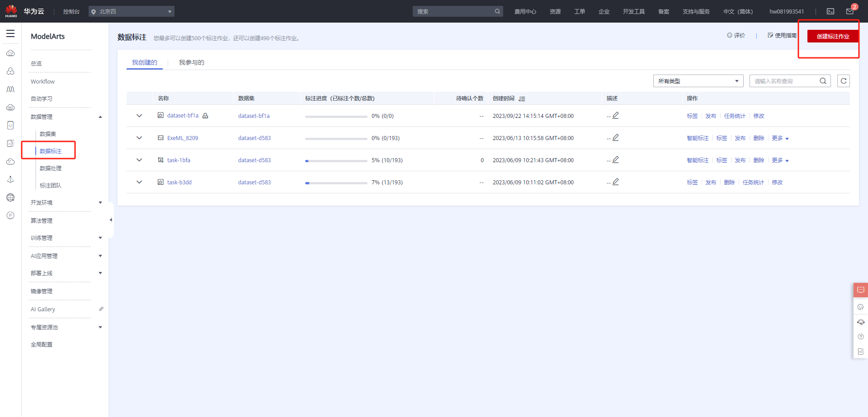Click the task-b3dd labeling progress bar
This screenshot has width=868, height=417.
pyautogui.click(x=336, y=183)
